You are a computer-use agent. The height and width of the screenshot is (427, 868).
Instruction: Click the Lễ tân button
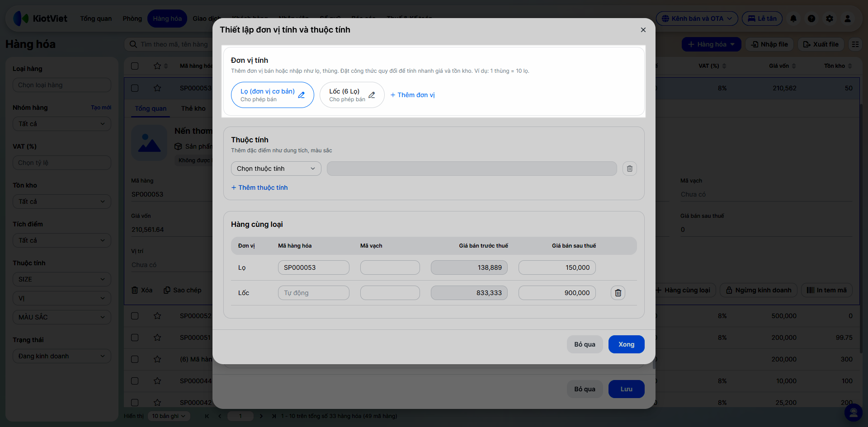pos(762,19)
